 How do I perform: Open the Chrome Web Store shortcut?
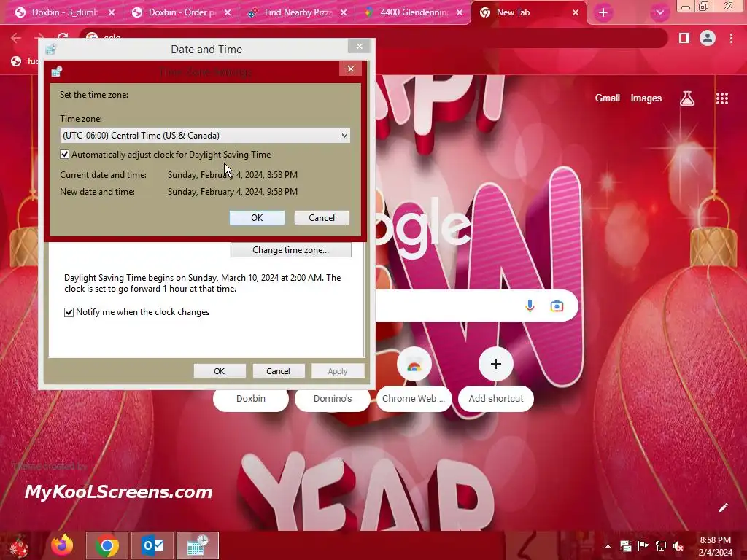click(414, 381)
